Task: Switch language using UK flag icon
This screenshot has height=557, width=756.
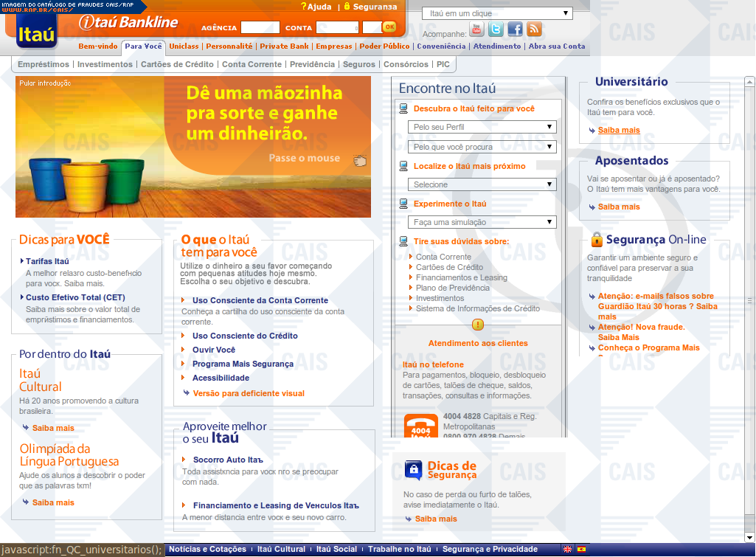Action: (567, 550)
